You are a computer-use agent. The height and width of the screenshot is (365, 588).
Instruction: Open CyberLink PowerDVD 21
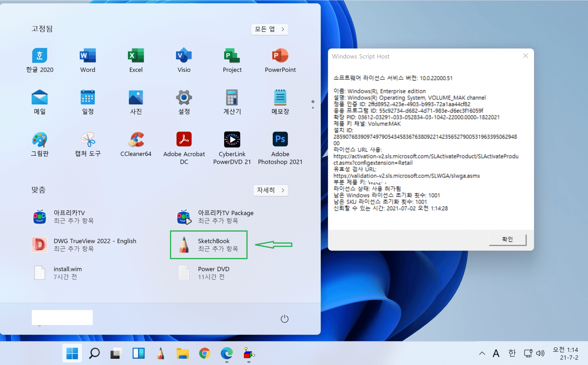pos(232,148)
